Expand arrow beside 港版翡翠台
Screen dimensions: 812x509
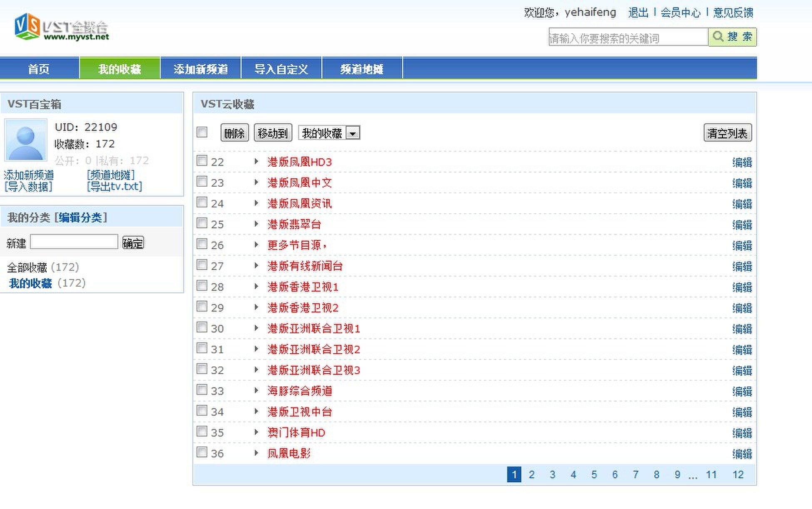click(257, 224)
